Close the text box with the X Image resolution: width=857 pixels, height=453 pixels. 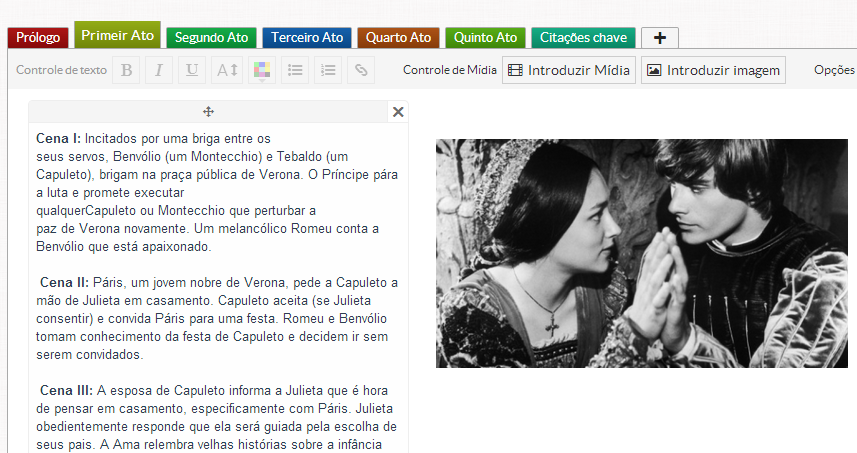click(398, 112)
